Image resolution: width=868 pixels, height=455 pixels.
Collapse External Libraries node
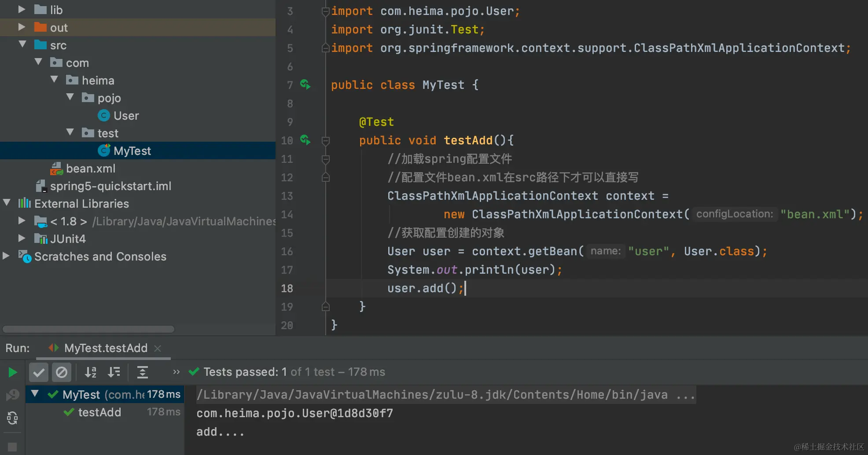coord(7,203)
